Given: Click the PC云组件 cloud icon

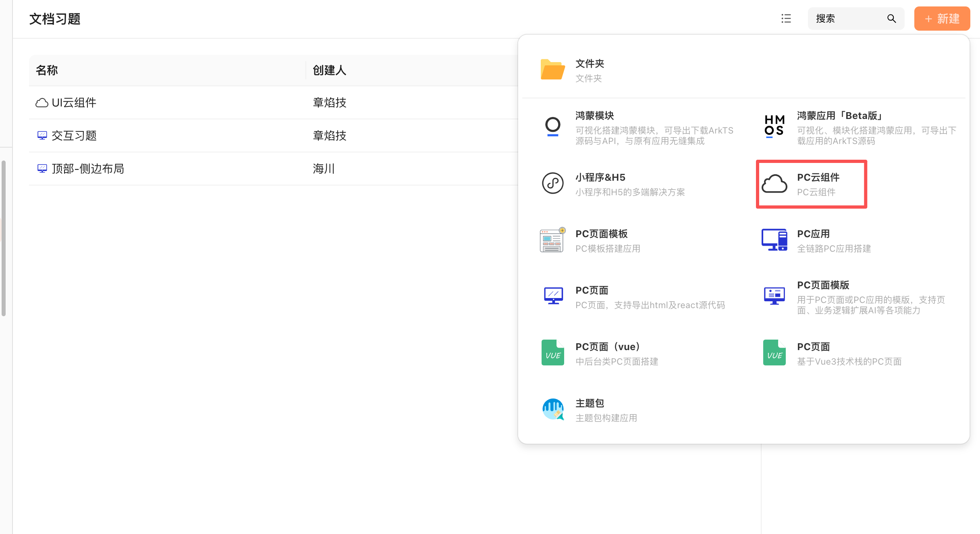Looking at the screenshot, I should [x=774, y=184].
